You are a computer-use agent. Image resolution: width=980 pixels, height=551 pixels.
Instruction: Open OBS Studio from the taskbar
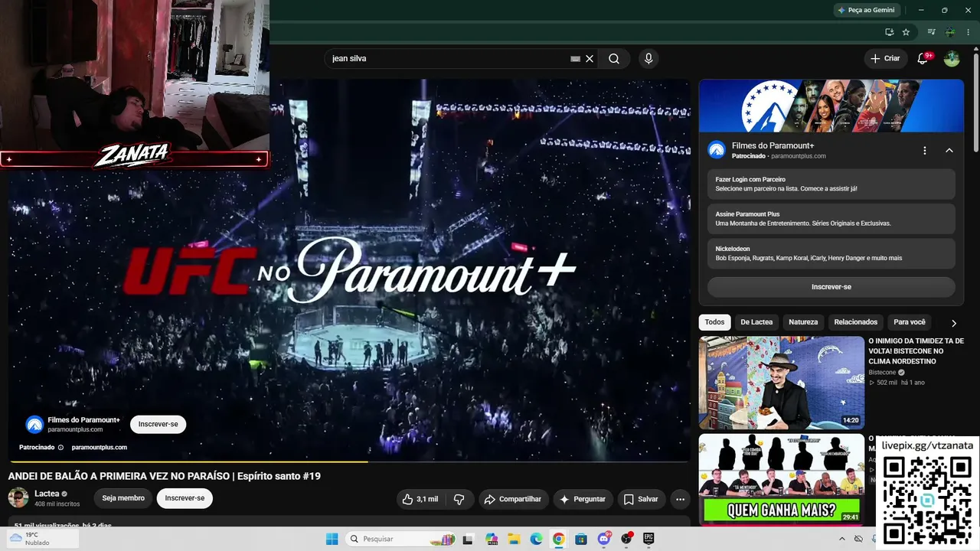pos(626,539)
